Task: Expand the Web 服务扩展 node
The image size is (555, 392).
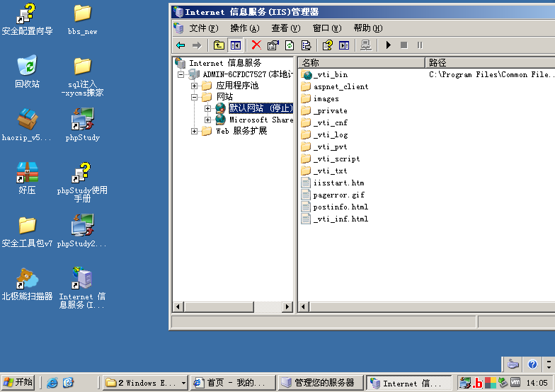Action: [x=194, y=132]
